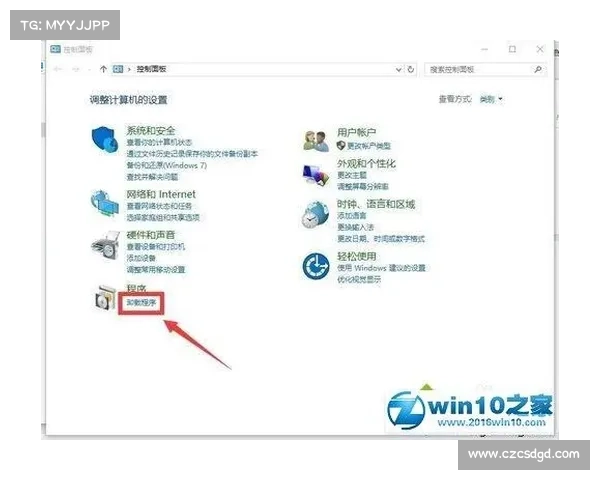Click the Back arrow navigation button
This screenshot has width=600, height=480.
pyautogui.click(x=58, y=69)
